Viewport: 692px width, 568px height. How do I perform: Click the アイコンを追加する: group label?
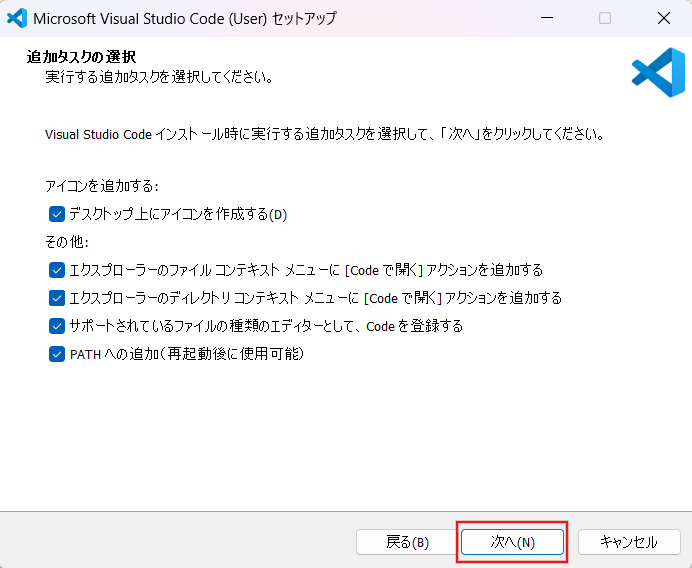click(102, 186)
